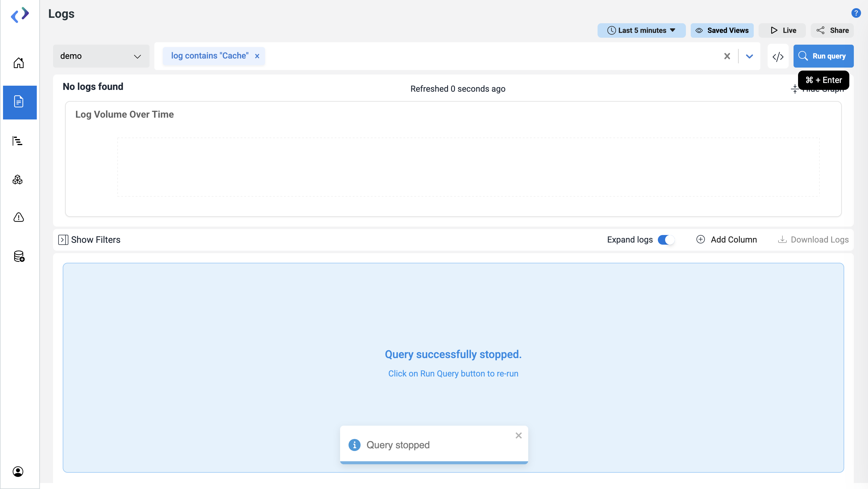
Task: Switch to code editor query mode
Action: pos(778,56)
